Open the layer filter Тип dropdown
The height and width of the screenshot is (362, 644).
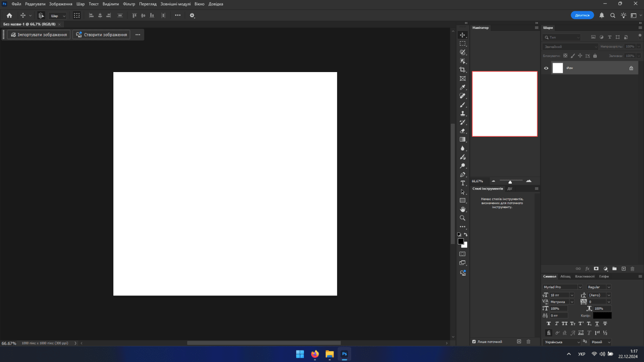click(x=562, y=37)
